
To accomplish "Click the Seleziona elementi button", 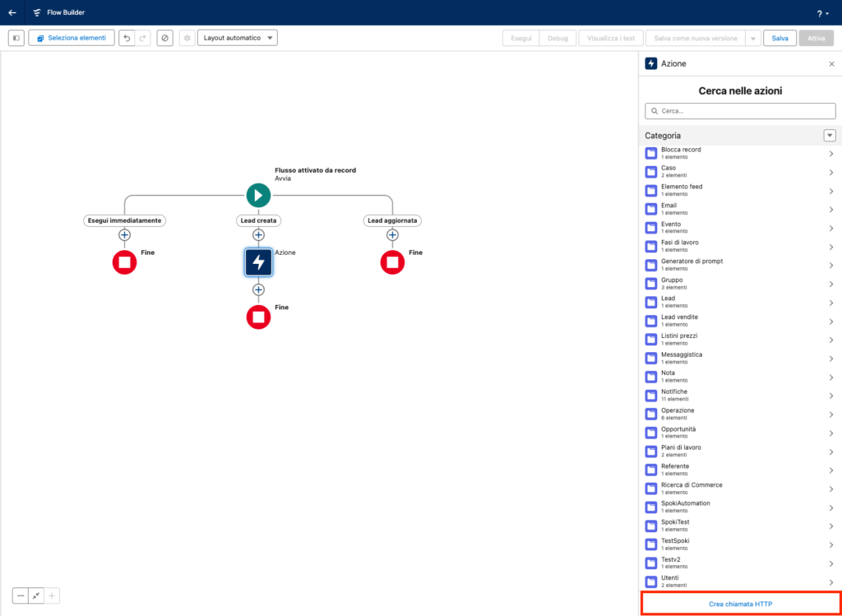I will [72, 38].
